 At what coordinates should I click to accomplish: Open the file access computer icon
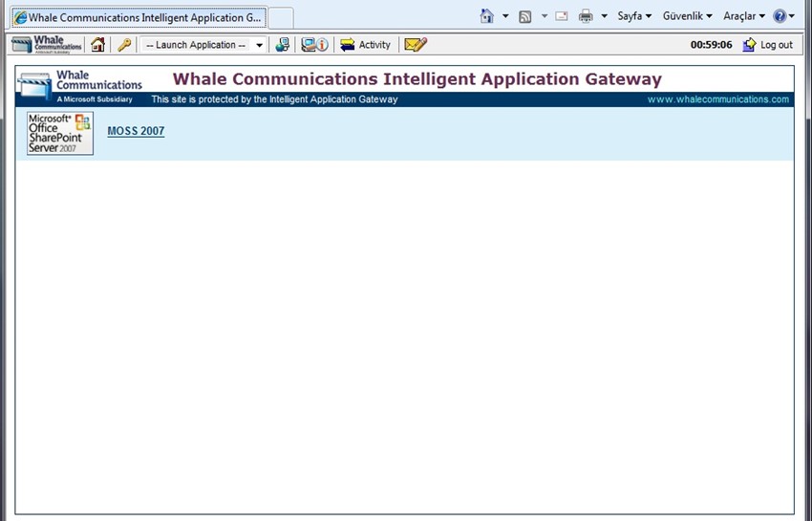tap(282, 45)
